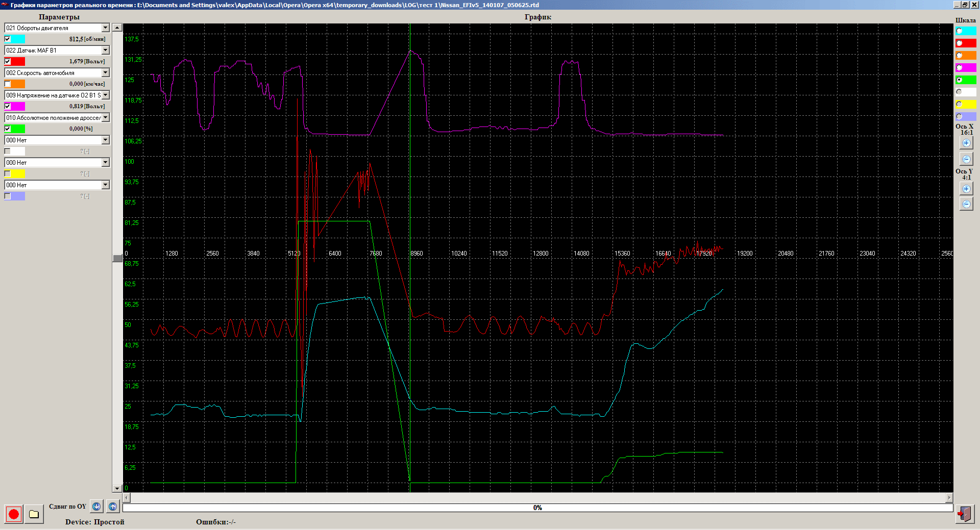The image size is (980, 530).
Task: Click the 'Сдвиг по OY' label
Action: (x=68, y=507)
